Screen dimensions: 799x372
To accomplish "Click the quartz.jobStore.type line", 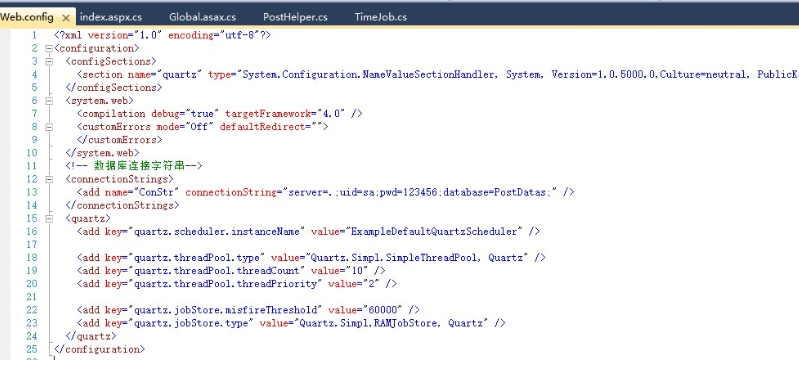I will (x=291, y=323).
